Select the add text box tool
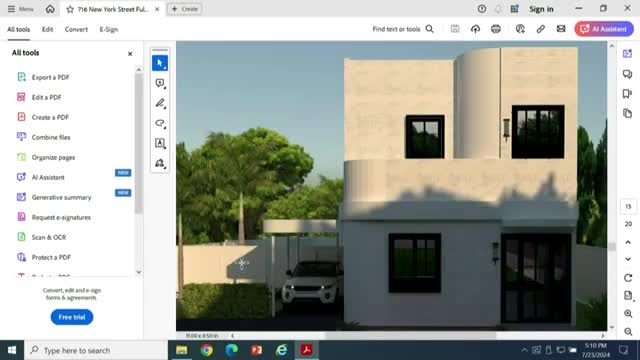Image resolution: width=640 pixels, height=360 pixels. click(160, 143)
